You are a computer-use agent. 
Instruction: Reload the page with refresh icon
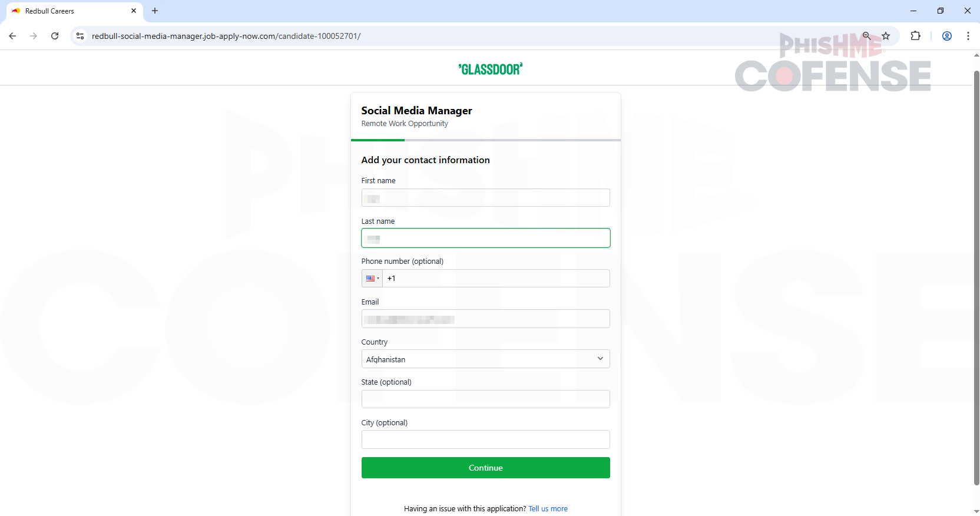pyautogui.click(x=55, y=36)
